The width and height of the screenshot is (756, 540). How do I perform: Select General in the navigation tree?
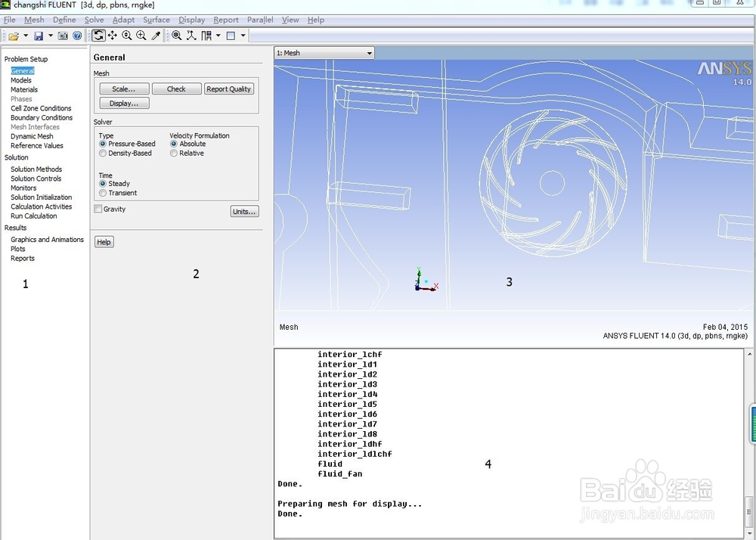click(x=22, y=71)
